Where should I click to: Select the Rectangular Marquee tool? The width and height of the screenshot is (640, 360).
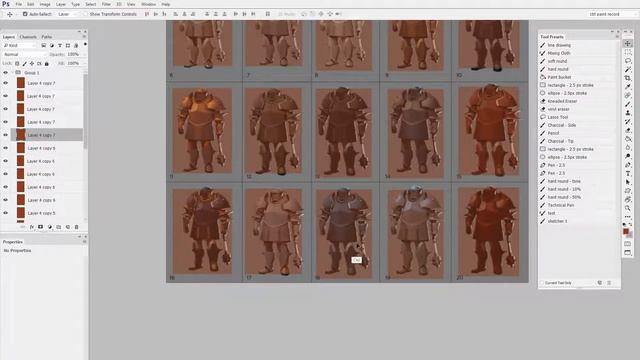click(627, 52)
